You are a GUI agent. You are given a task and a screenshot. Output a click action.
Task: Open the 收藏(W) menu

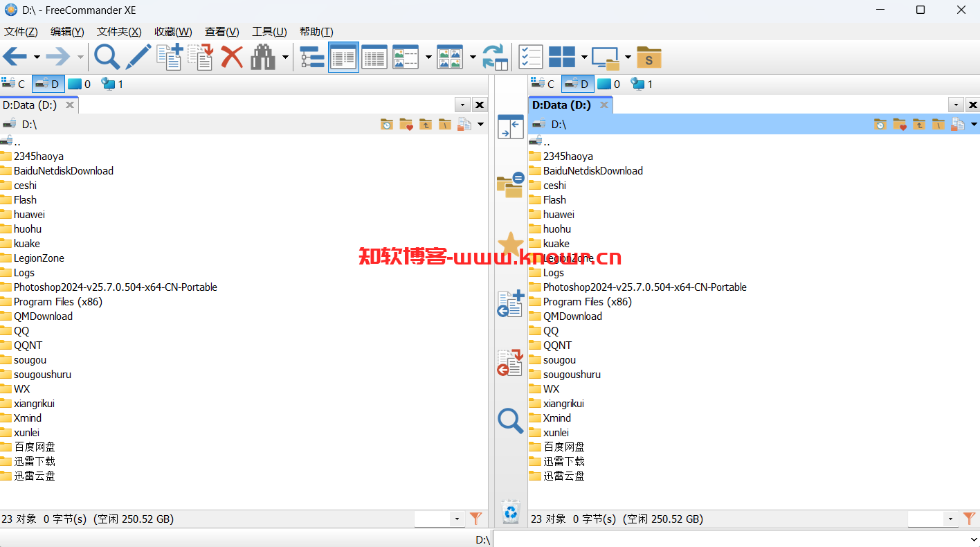173,32
